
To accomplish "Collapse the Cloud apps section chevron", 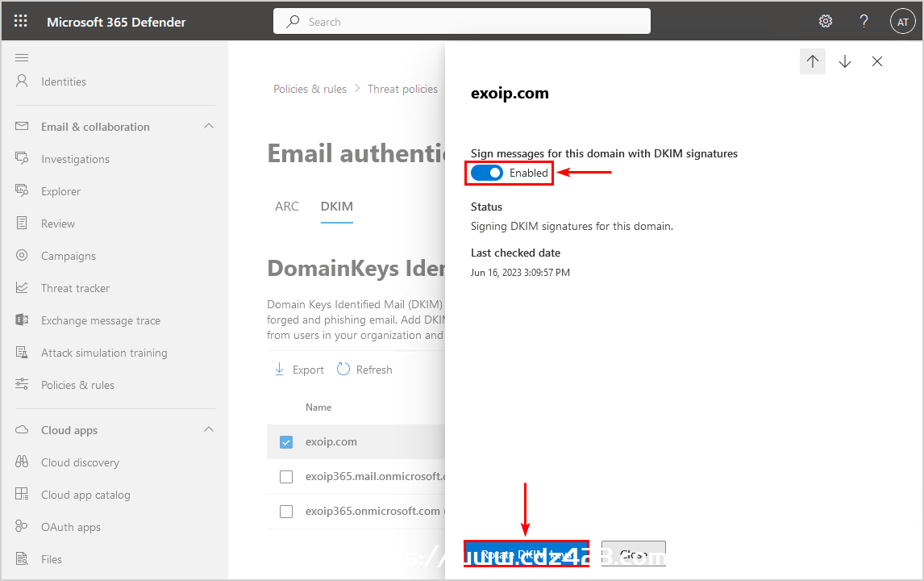I will pyautogui.click(x=209, y=429).
